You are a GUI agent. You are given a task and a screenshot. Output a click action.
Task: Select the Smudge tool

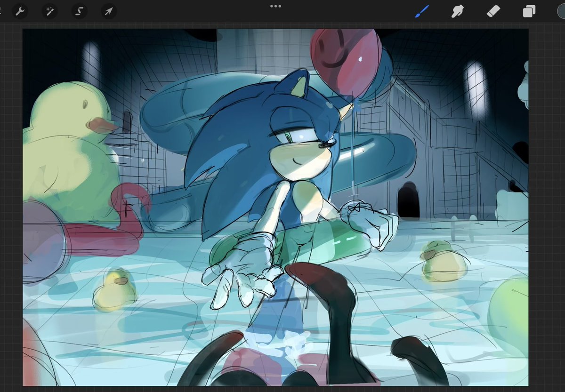pyautogui.click(x=457, y=11)
